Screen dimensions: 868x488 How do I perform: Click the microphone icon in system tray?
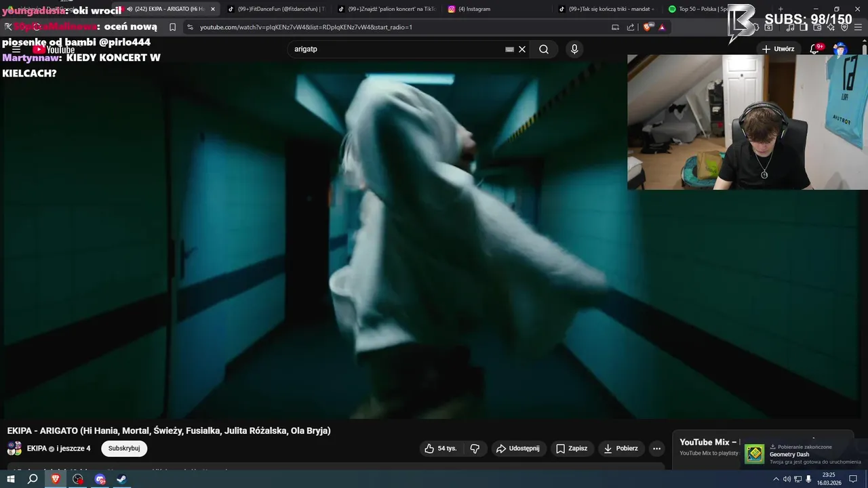pos(808,479)
